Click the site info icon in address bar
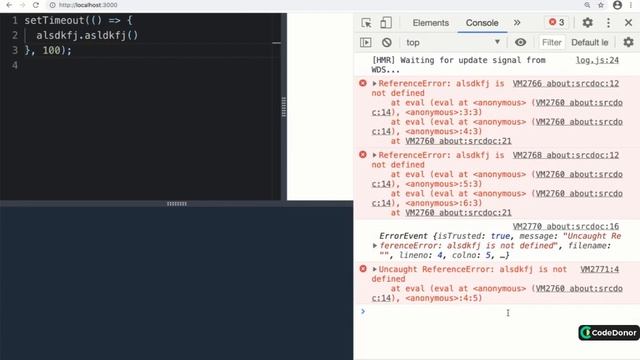Screen dimensions: 640x360 (x=53, y=5)
